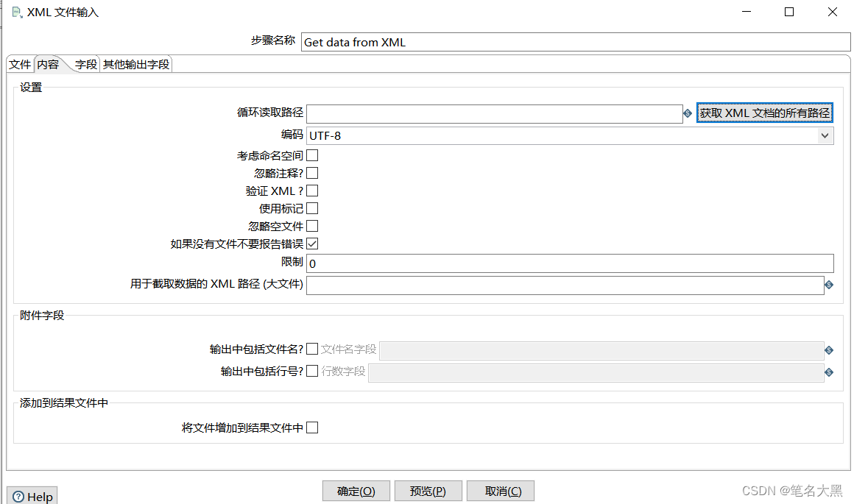Uncheck 如果没有文件不要报告错误
Screen dimensions: 854x504
click(x=311, y=244)
